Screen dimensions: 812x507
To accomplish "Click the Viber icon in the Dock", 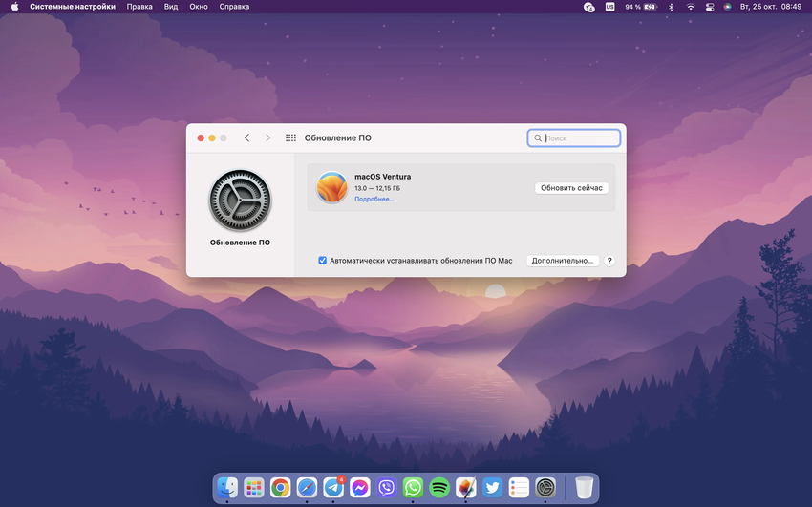I will pyautogui.click(x=387, y=488).
